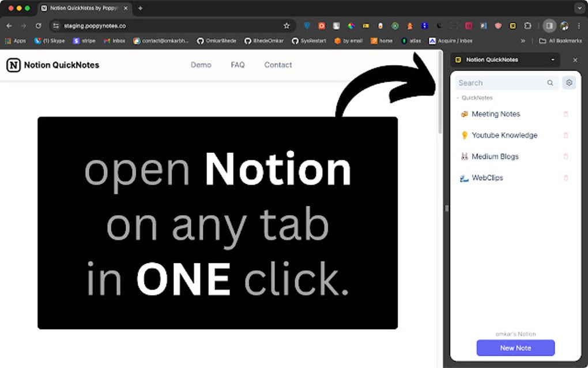Open the Youtube Knowledge note
This screenshot has width=588, height=368.
(504, 136)
